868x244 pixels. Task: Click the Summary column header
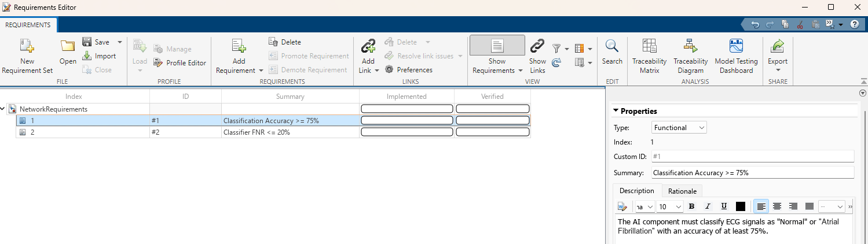(290, 97)
